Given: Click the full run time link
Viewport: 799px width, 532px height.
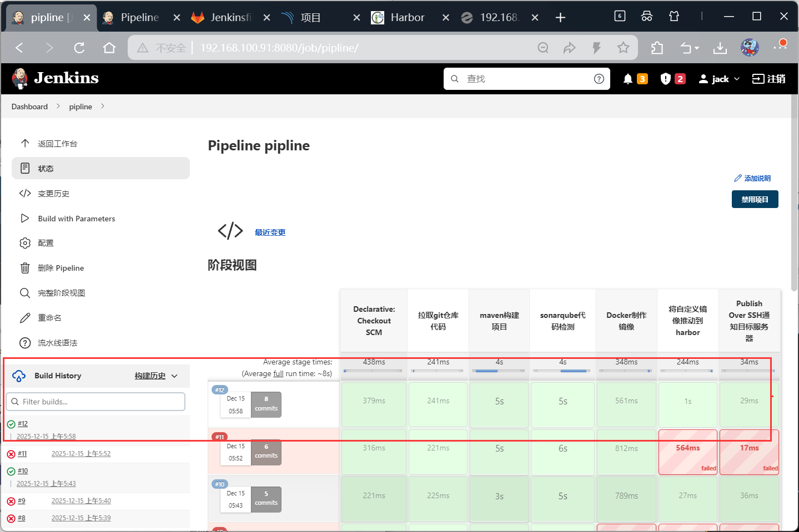Looking at the screenshot, I should 278,374.
